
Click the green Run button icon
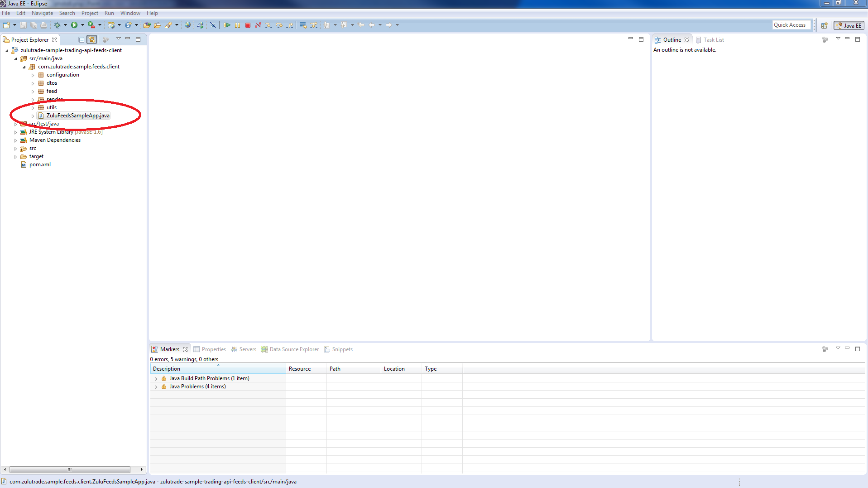pyautogui.click(x=74, y=25)
